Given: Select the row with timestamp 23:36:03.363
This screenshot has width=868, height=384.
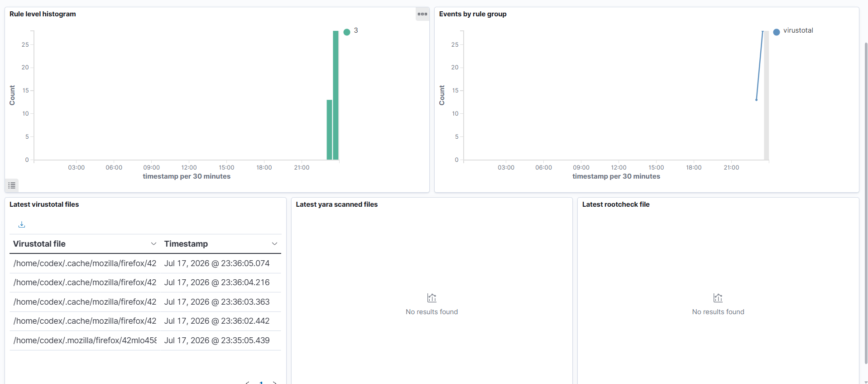Looking at the screenshot, I should pyautogui.click(x=145, y=302).
